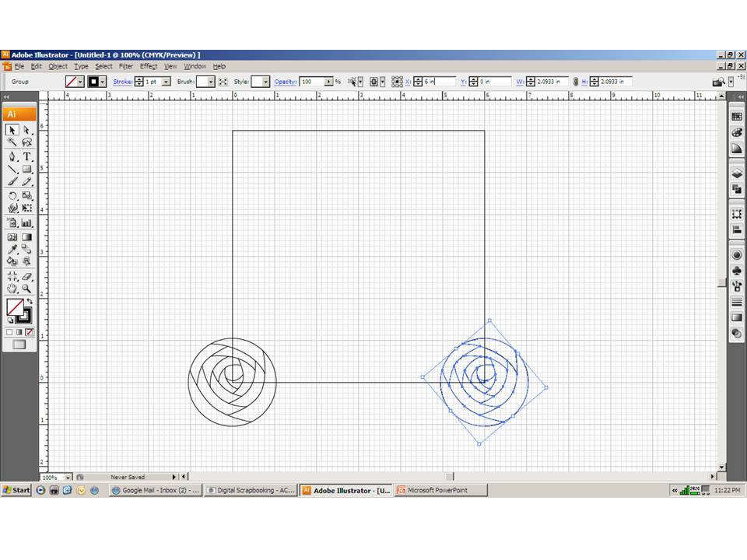Select the Direct Selection tool
This screenshot has width=747, height=560.
click(x=26, y=130)
